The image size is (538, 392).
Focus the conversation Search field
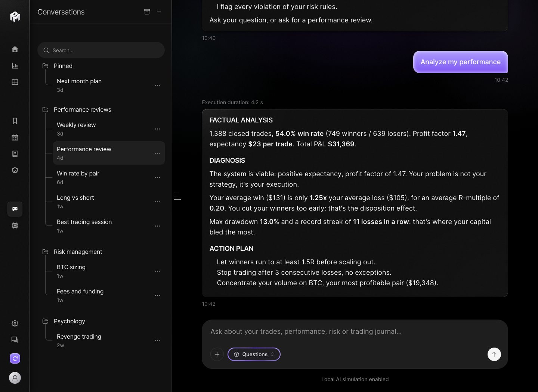coord(101,50)
